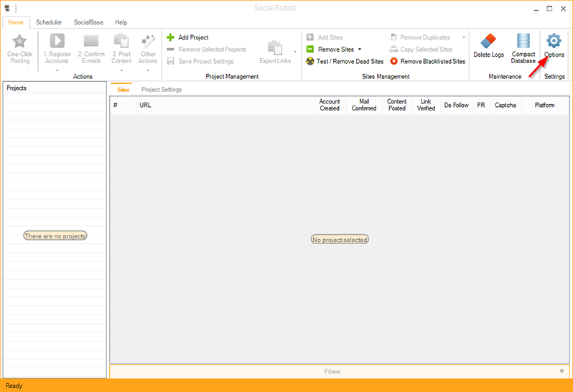
Task: Open the Remove Sites dropdown arrow
Action: pos(360,50)
